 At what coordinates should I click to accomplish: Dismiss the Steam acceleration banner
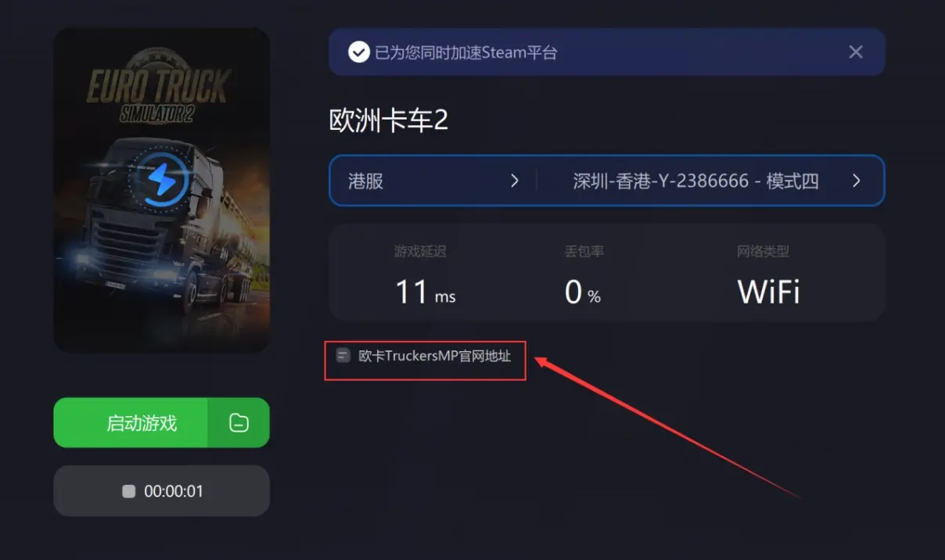(856, 52)
